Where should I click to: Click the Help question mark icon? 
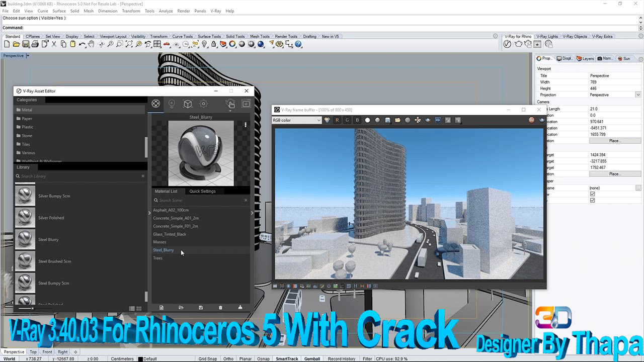point(298,44)
